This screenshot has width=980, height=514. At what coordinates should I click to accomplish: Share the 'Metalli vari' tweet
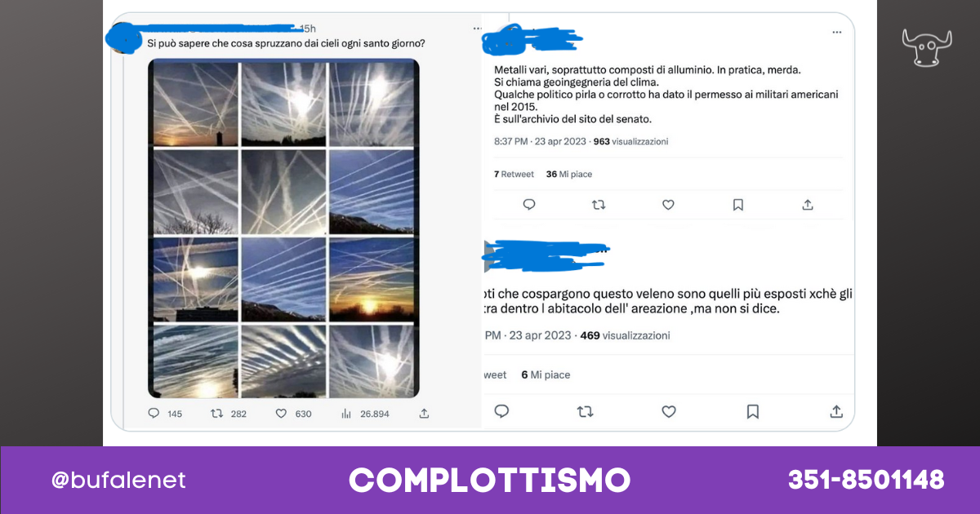click(808, 205)
